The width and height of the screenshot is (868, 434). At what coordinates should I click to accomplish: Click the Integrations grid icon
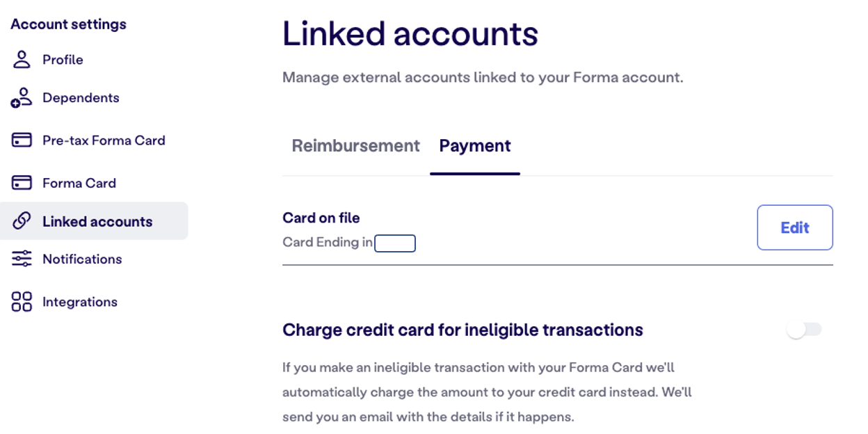coord(22,302)
